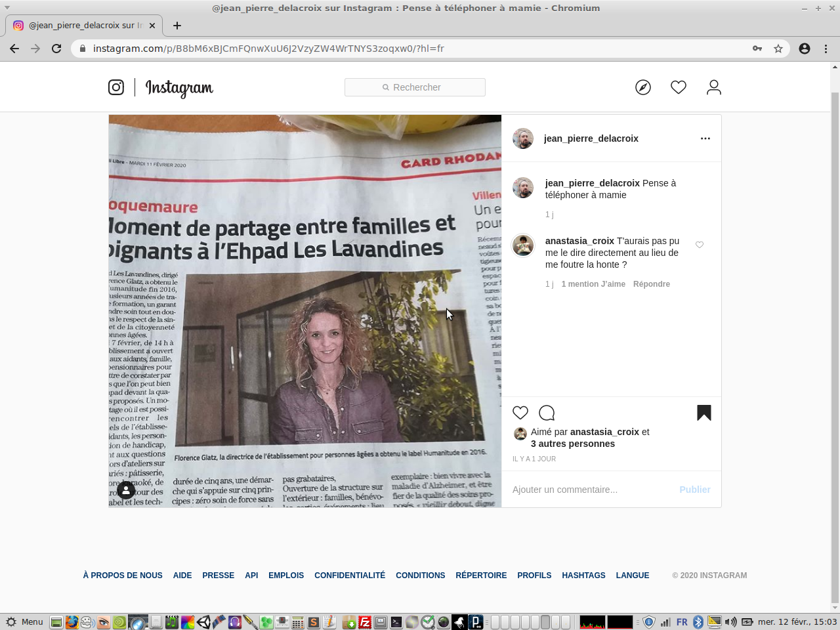This screenshot has height=630, width=840.
Task: Open the Explore compass icon
Action: pos(643,87)
